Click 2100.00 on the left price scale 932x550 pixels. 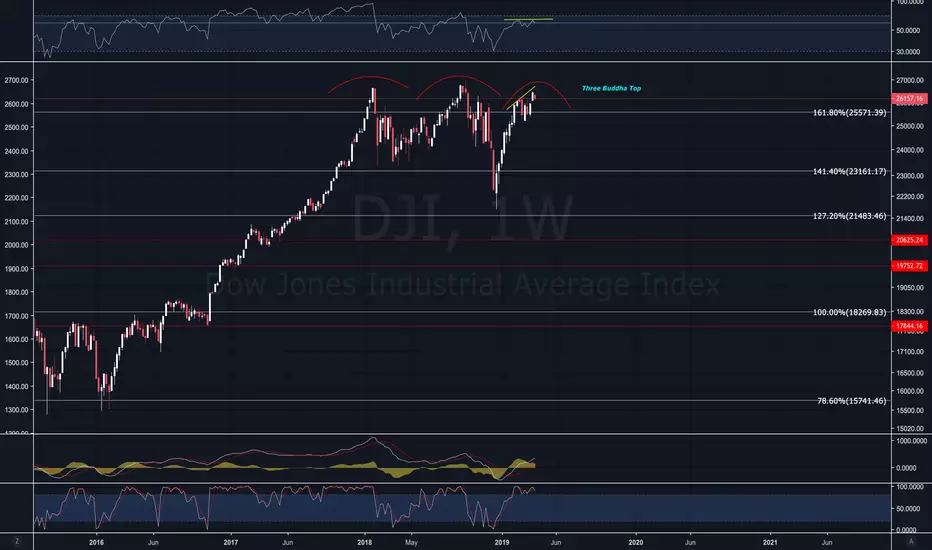(x=16, y=221)
